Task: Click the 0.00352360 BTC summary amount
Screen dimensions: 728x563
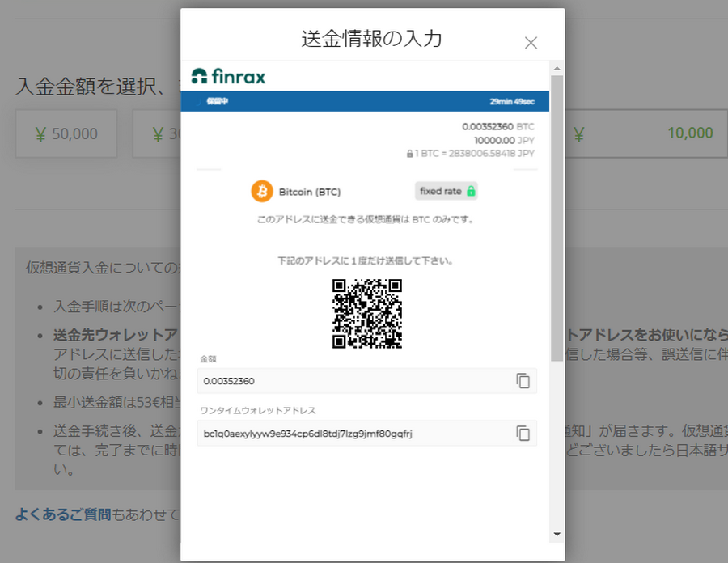Action: click(498, 126)
